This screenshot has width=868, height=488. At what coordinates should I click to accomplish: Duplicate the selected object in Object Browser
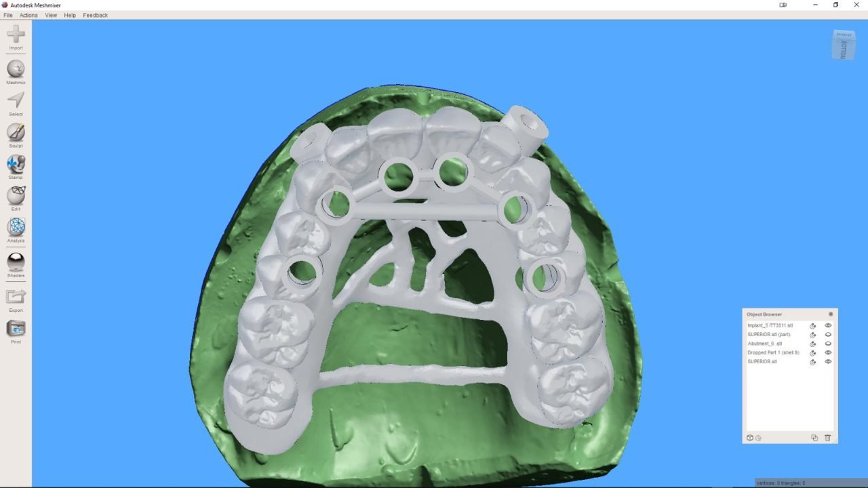(814, 438)
